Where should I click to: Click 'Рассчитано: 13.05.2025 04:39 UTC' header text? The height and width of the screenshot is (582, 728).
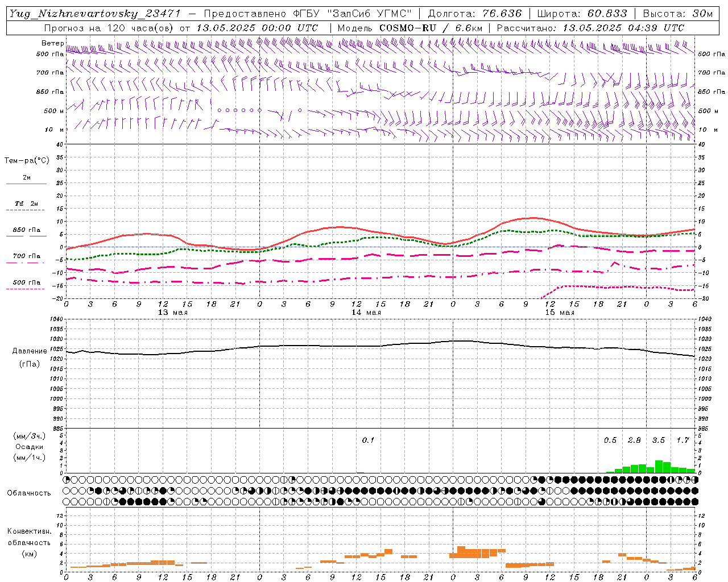tap(590, 28)
